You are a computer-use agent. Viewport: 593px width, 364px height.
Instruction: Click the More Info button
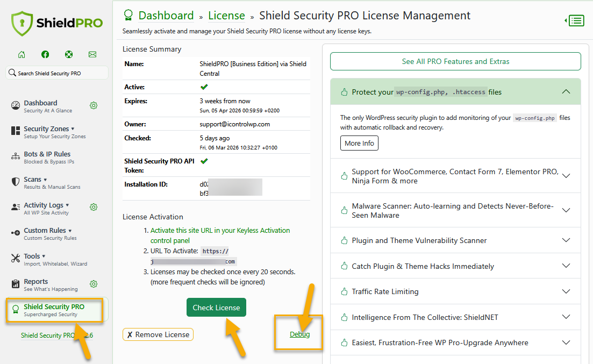pos(359,143)
